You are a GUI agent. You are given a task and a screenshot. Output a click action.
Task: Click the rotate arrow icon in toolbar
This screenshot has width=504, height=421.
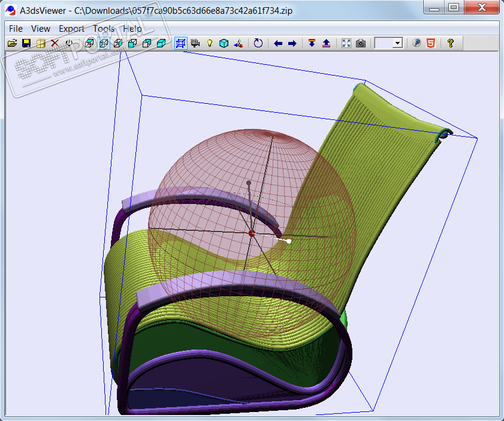[x=258, y=43]
